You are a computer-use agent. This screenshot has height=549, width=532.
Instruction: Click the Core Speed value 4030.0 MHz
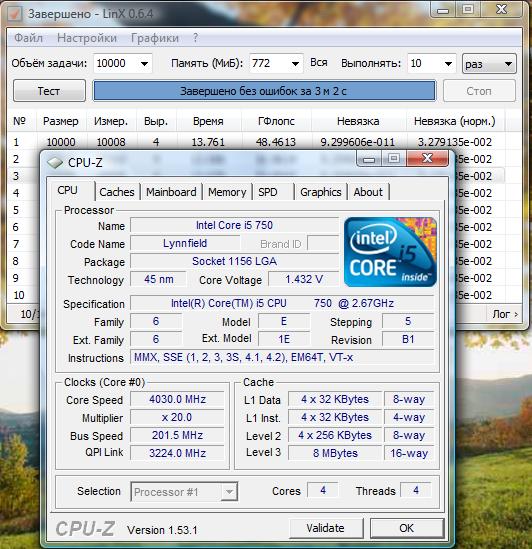coord(177,399)
